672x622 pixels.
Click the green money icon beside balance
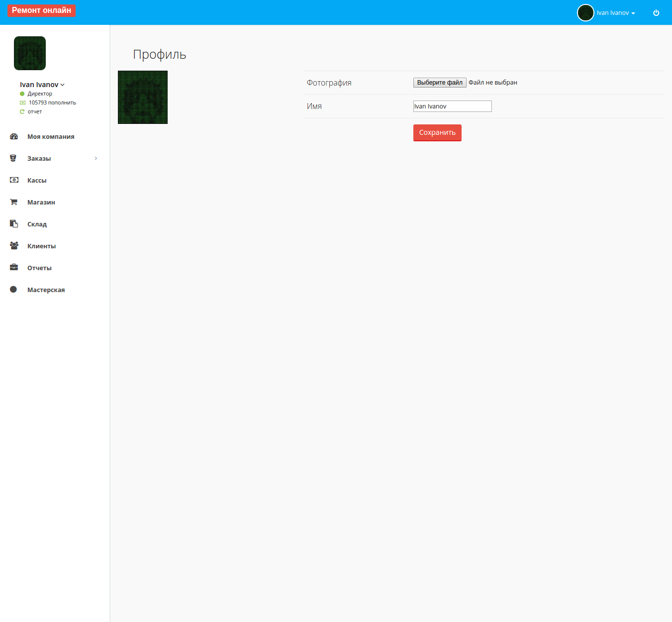pos(22,103)
